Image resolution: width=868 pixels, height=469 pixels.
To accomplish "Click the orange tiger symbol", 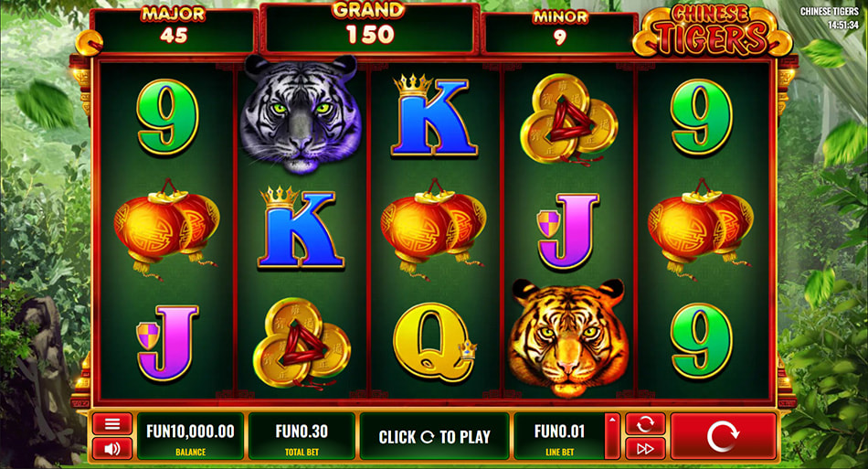I will 568,336.
